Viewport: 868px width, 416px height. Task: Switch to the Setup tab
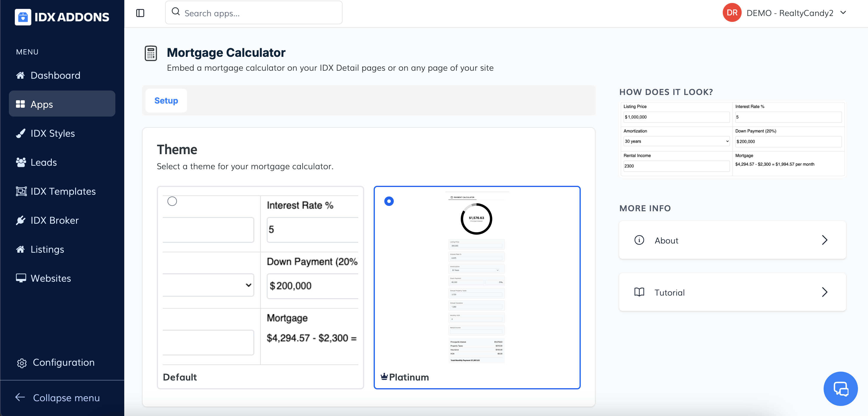click(166, 101)
